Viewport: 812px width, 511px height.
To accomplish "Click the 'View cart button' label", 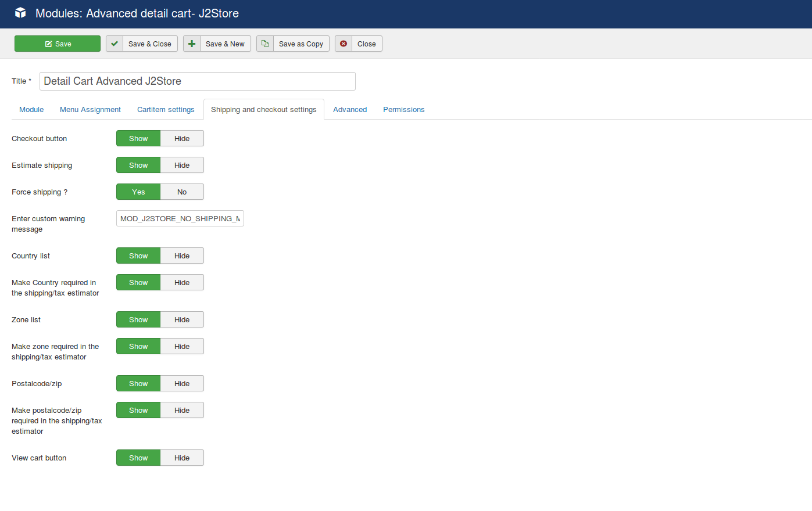I will [x=39, y=458].
